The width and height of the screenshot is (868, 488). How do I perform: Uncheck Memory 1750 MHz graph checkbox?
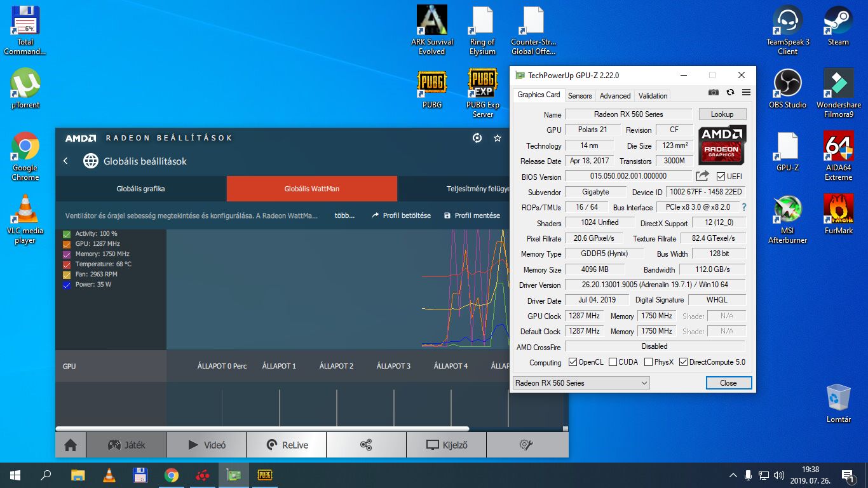67,254
